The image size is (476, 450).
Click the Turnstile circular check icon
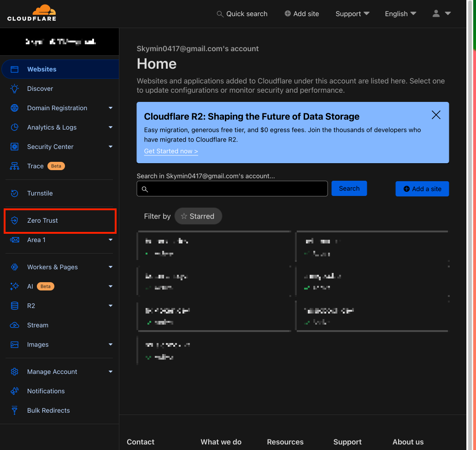(15, 193)
